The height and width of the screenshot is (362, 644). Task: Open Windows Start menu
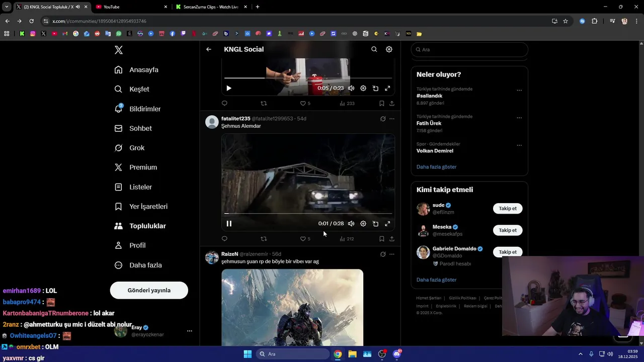click(x=248, y=354)
